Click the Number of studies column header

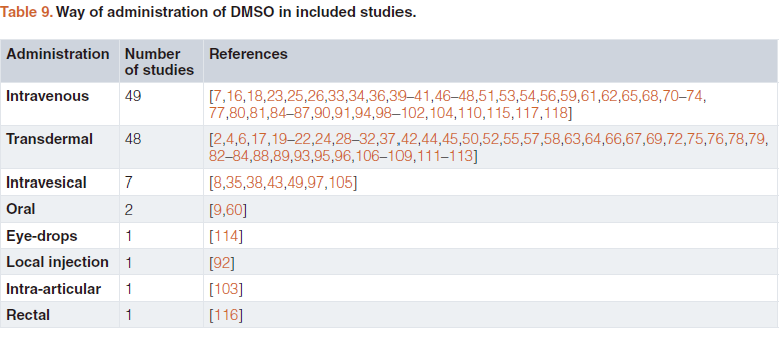pyautogui.click(x=159, y=61)
